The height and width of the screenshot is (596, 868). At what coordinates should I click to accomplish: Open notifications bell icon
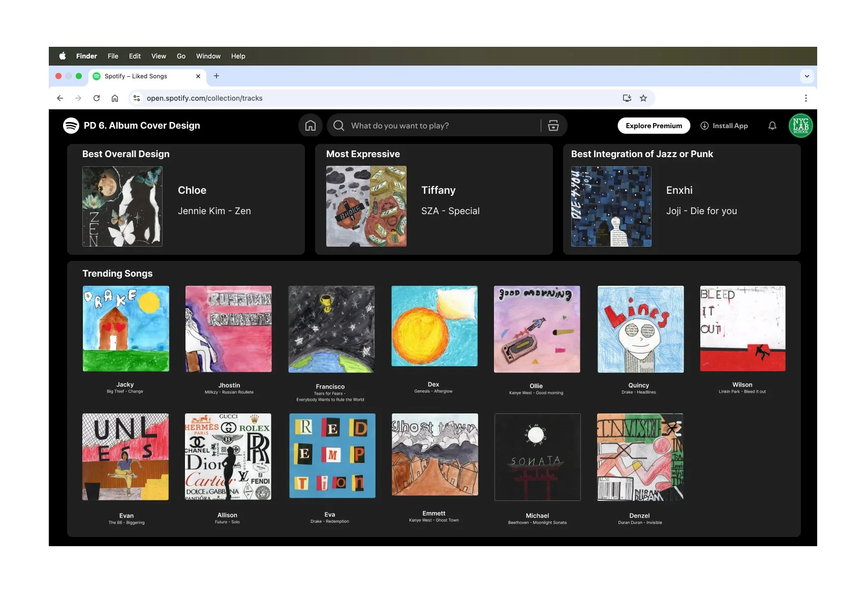click(772, 126)
